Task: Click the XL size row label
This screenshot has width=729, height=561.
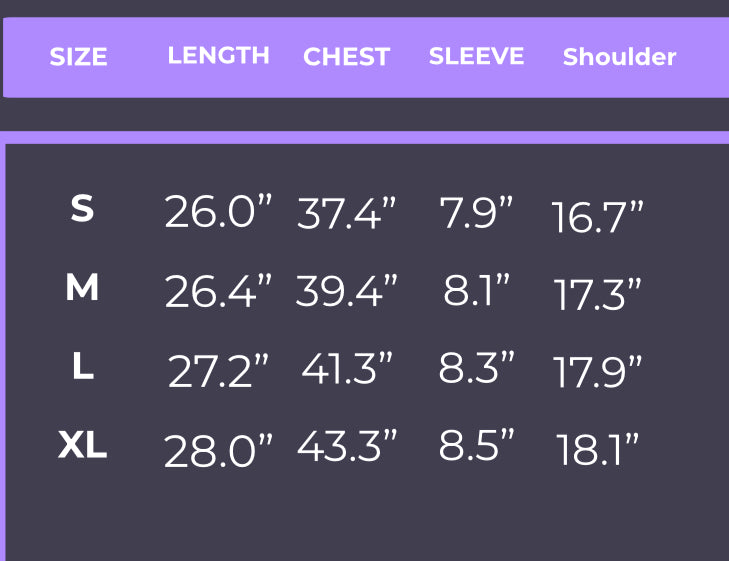Action: (x=82, y=446)
